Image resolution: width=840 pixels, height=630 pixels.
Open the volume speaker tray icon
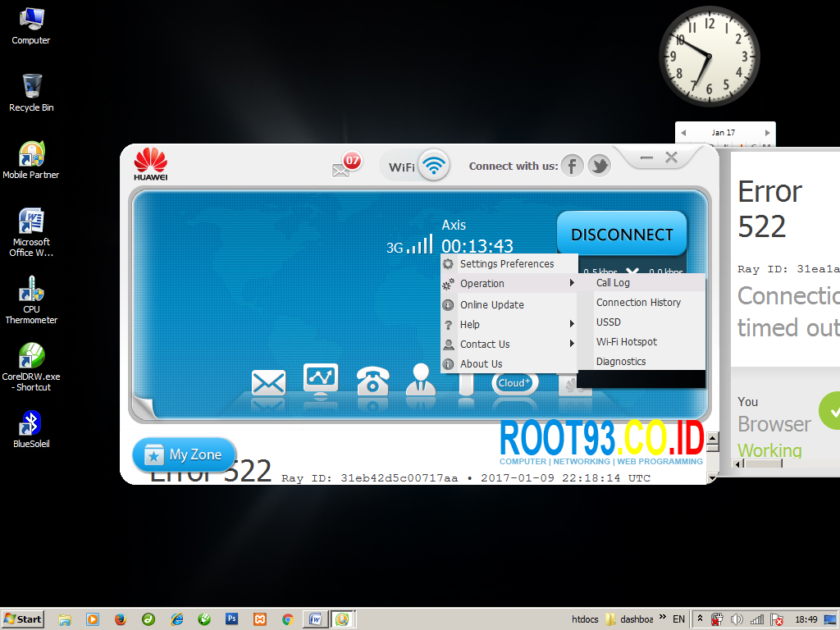737,620
